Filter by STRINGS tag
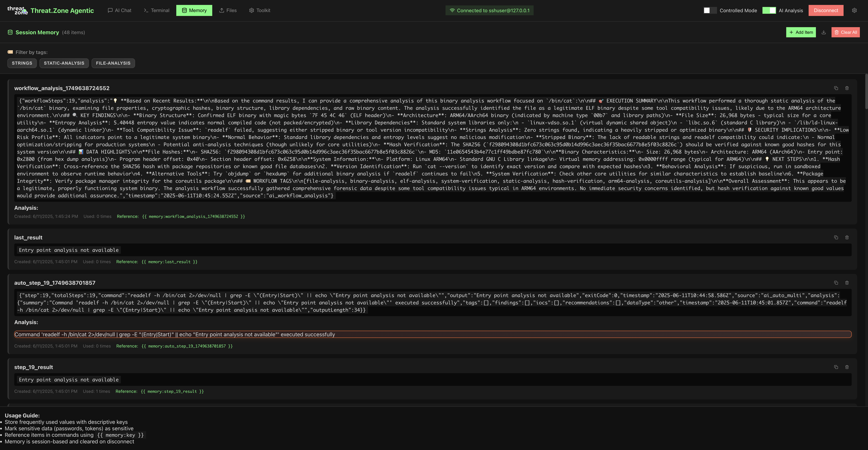The width and height of the screenshot is (868, 450). (22, 63)
